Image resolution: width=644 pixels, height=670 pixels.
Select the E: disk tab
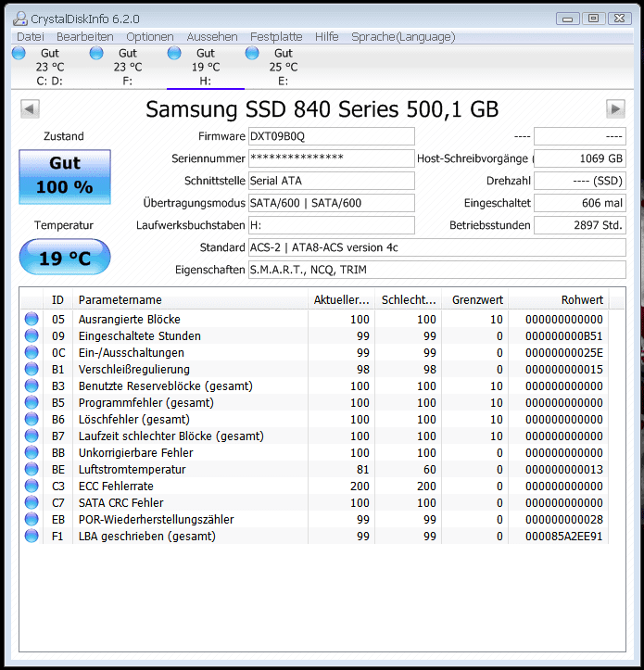tap(284, 67)
